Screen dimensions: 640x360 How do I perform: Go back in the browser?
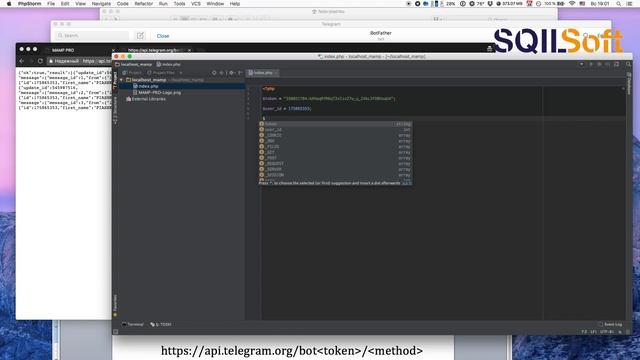point(22,61)
